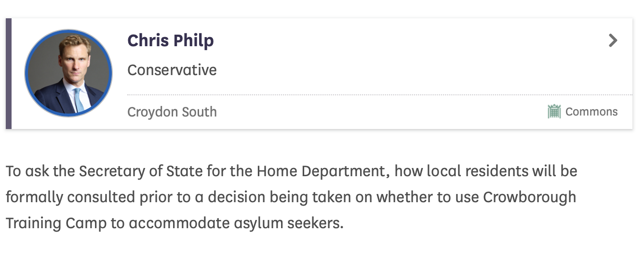
Task: Click the right chevron arrow on the member card
Action: pos(613,40)
